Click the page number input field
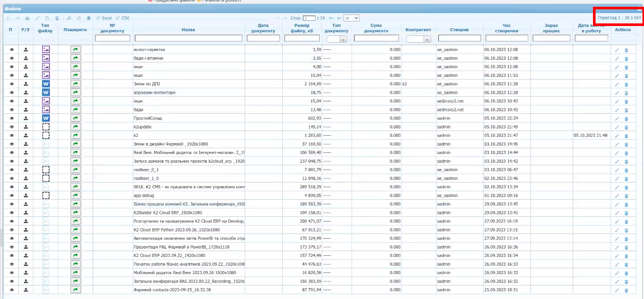 (x=309, y=18)
